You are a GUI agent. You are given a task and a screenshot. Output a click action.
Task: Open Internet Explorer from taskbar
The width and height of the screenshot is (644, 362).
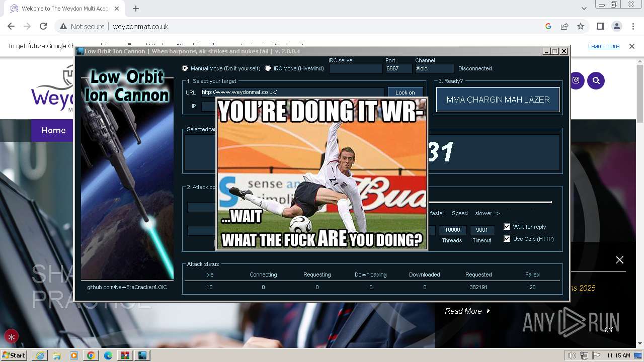tap(40, 355)
